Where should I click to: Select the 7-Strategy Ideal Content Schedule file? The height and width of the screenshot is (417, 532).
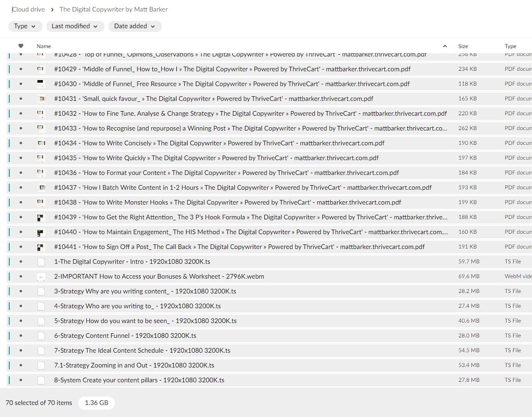click(142, 350)
